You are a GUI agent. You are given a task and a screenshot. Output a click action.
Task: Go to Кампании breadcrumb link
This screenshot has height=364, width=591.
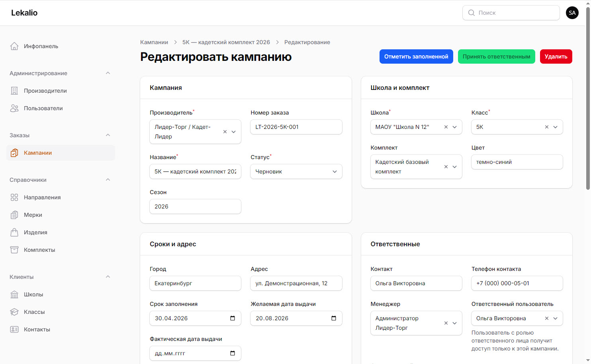(154, 42)
